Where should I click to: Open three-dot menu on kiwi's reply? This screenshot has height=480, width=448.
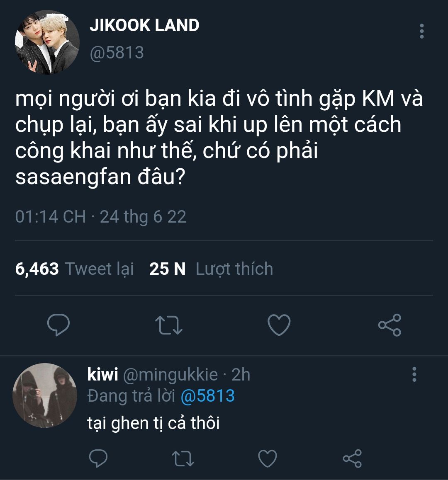click(414, 374)
